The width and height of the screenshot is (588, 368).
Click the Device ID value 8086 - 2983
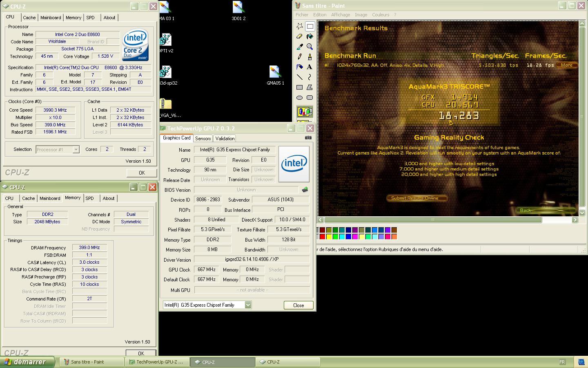pyautogui.click(x=208, y=200)
